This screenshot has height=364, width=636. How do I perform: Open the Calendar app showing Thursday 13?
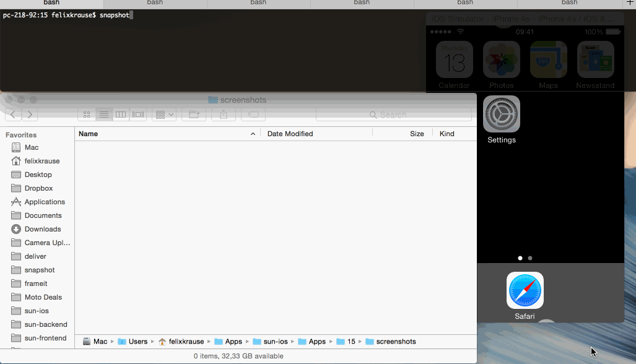[454, 59]
